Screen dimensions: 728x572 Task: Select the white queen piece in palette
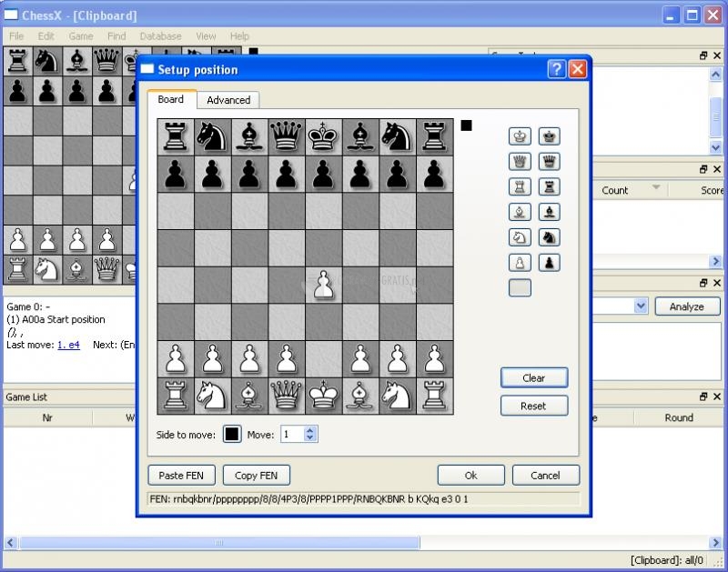tap(520, 162)
